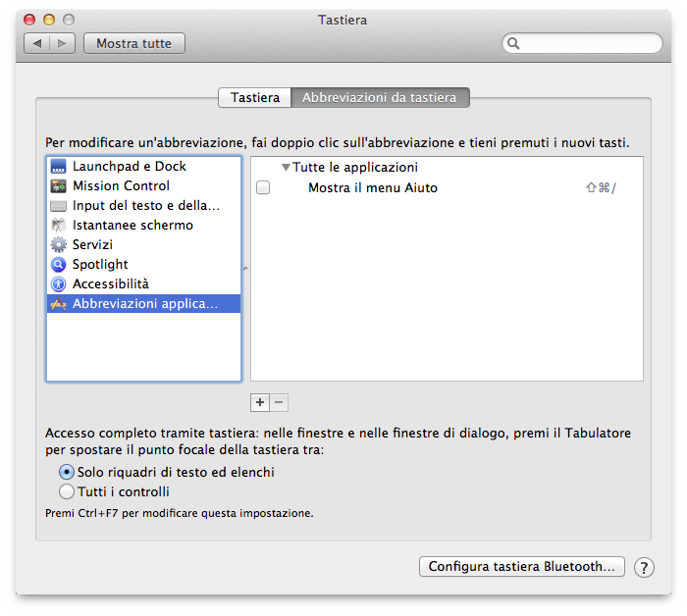The width and height of the screenshot is (687, 616).
Task: Open the Abbreviazioni da tastiera tab
Action: pyautogui.click(x=380, y=98)
